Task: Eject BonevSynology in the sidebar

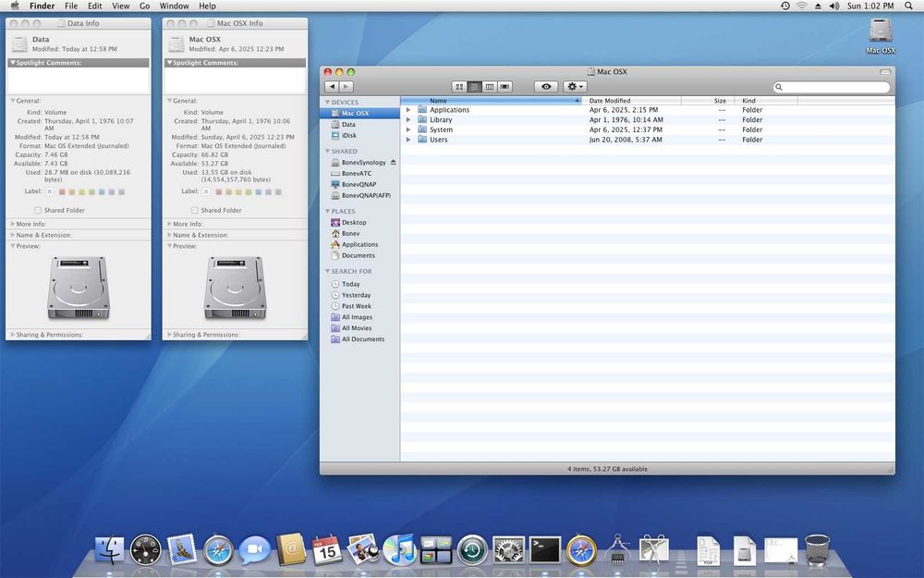Action: 393,162
